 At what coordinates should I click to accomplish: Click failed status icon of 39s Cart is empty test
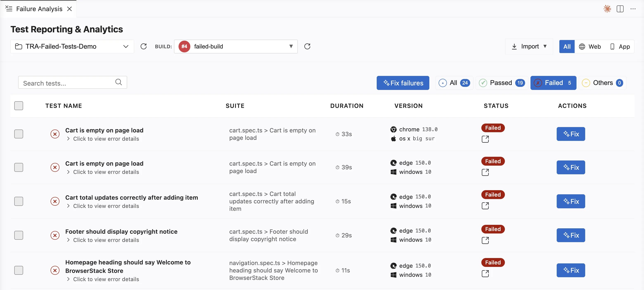(55, 167)
